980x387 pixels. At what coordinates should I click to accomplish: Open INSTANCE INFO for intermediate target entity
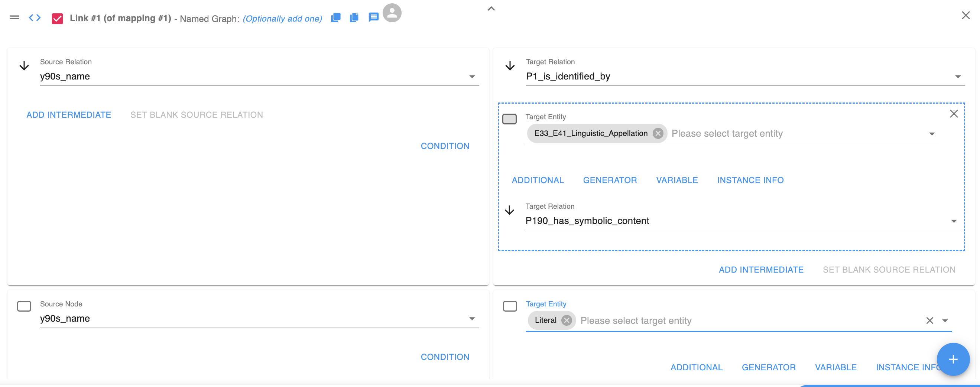pos(750,180)
